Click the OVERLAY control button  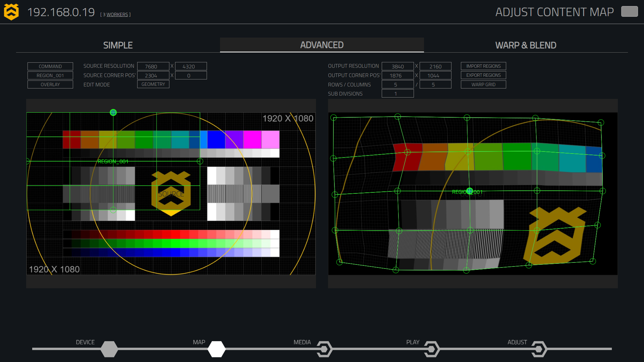50,84
